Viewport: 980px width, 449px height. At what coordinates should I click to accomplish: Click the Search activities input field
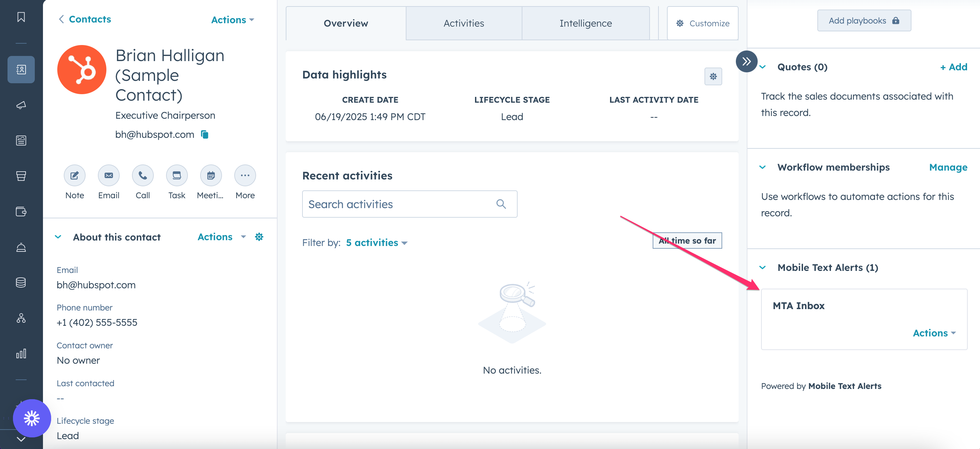point(409,204)
